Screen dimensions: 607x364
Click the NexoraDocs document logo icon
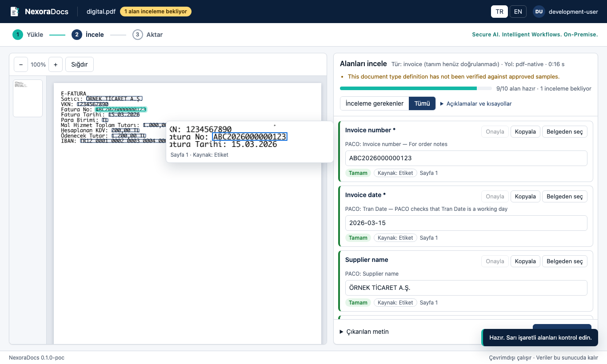click(15, 12)
